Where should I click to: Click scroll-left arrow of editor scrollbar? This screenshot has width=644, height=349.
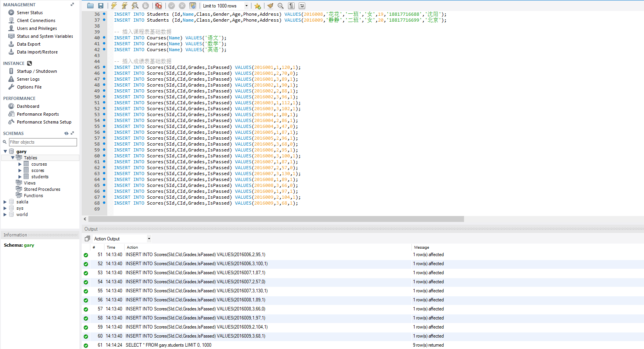[85, 219]
